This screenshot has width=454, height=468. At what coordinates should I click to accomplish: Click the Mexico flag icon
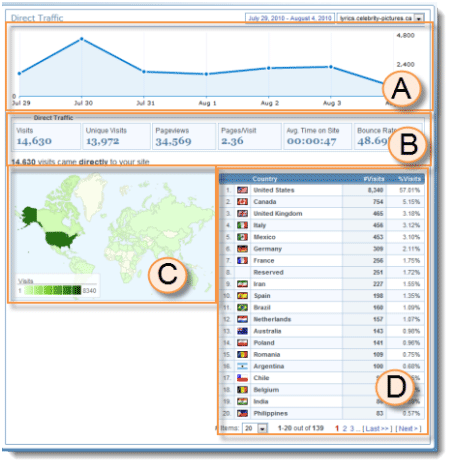[242, 237]
